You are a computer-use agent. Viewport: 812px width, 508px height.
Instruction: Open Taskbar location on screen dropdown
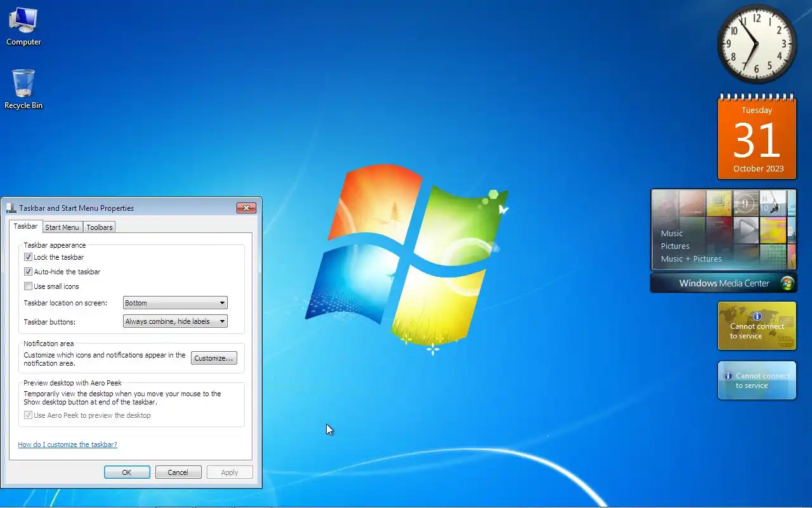coord(175,303)
